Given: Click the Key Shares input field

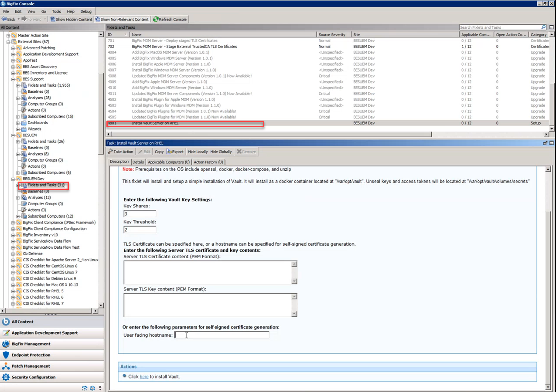Looking at the screenshot, I should pos(140,214).
